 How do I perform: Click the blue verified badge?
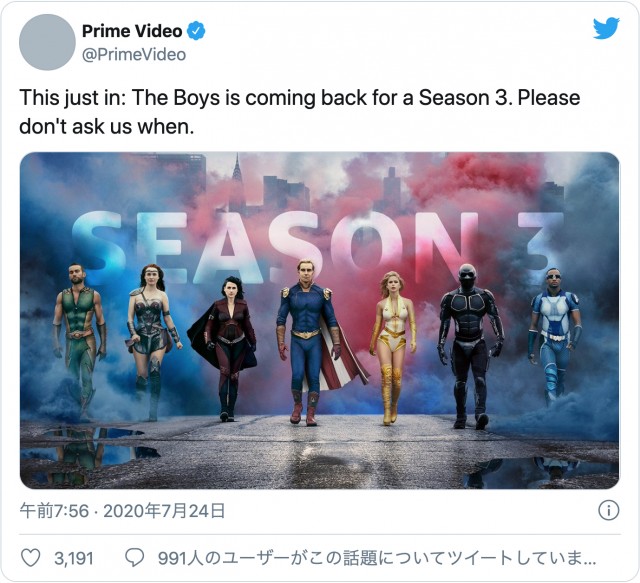pos(196,31)
